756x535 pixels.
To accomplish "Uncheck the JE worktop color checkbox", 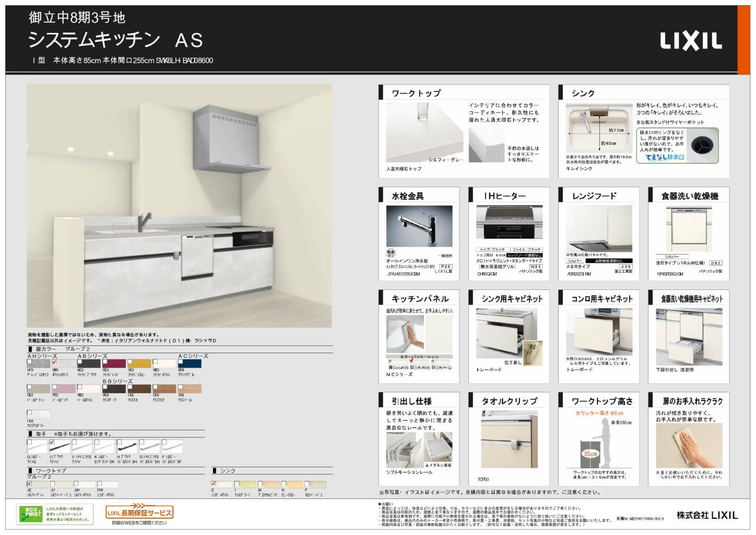I will 30,484.
